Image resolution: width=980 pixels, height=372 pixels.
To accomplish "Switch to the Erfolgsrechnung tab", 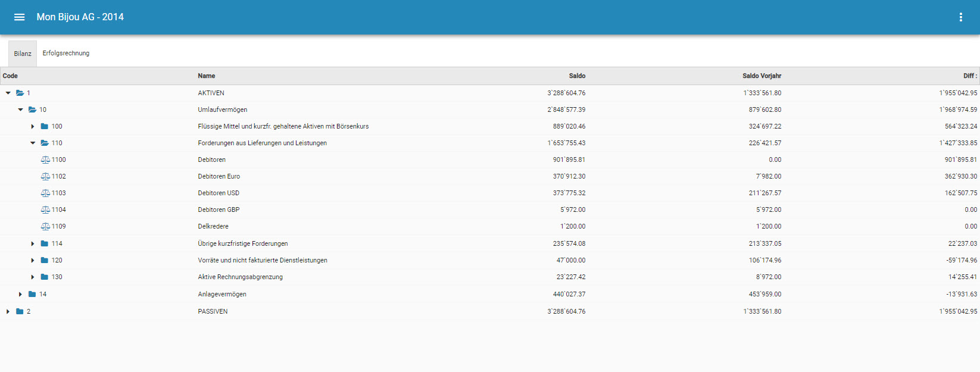I will click(65, 53).
